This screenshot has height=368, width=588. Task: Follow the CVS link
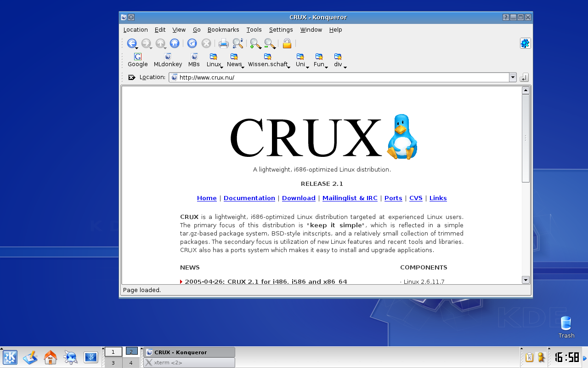coord(416,198)
